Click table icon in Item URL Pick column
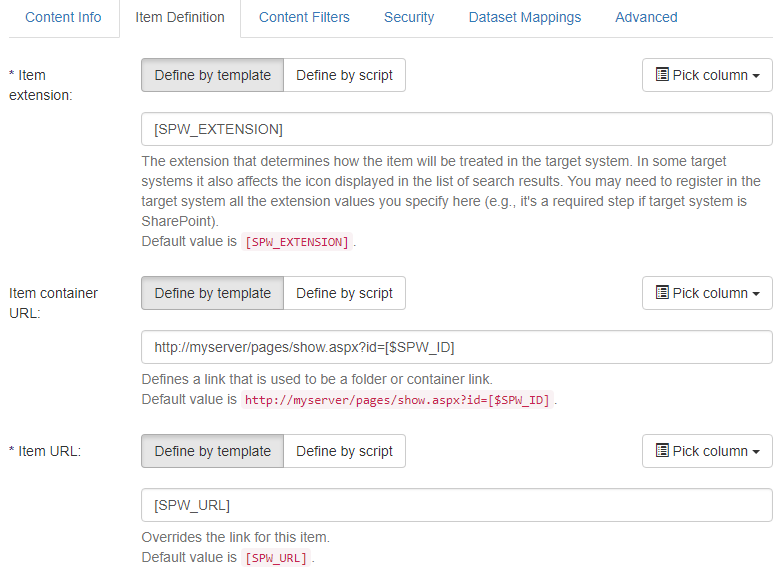780x583 pixels. pyautogui.click(x=662, y=451)
